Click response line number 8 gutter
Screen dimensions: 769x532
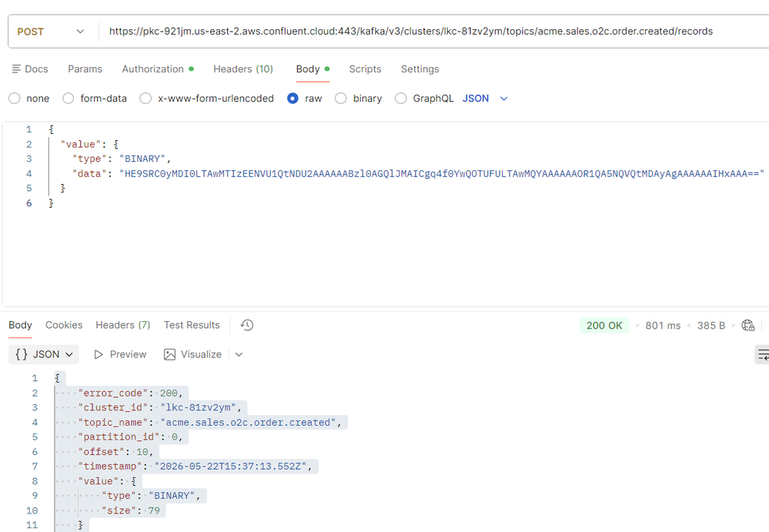pyautogui.click(x=35, y=481)
